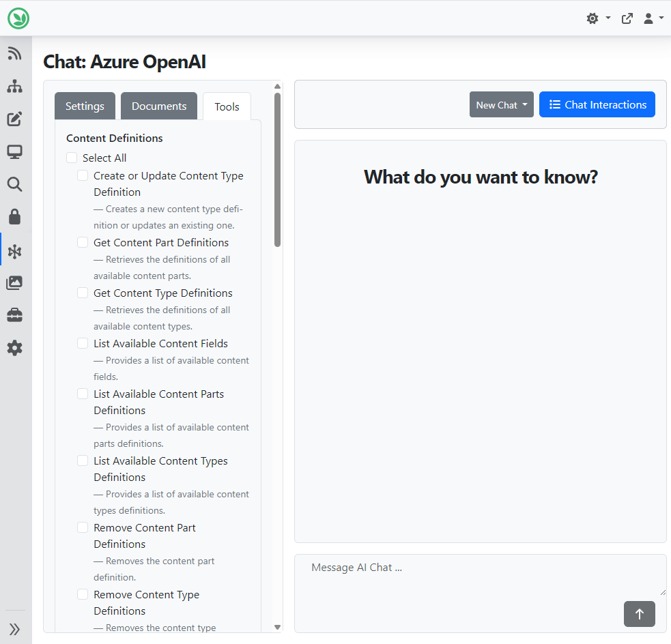Screen dimensions: 671x644
Task: Enable Remove Content Type Definitions tool
Action: (x=83, y=594)
